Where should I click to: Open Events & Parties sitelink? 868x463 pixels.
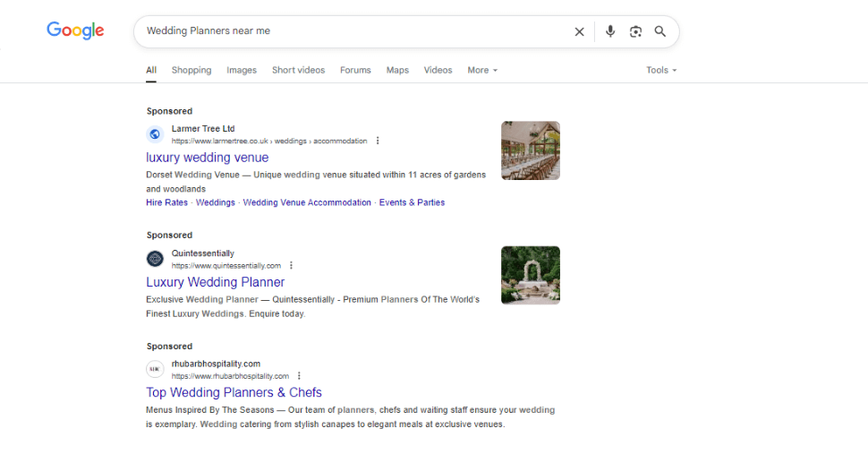pyautogui.click(x=412, y=202)
